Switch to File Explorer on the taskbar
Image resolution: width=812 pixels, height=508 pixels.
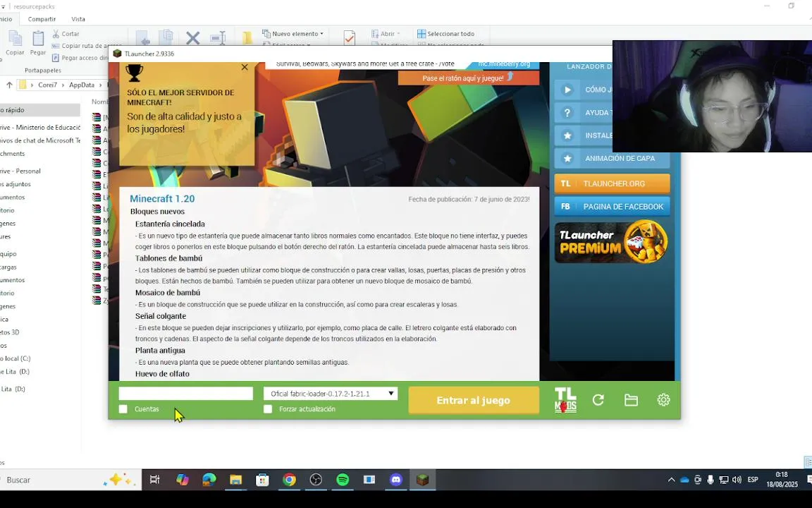click(235, 480)
